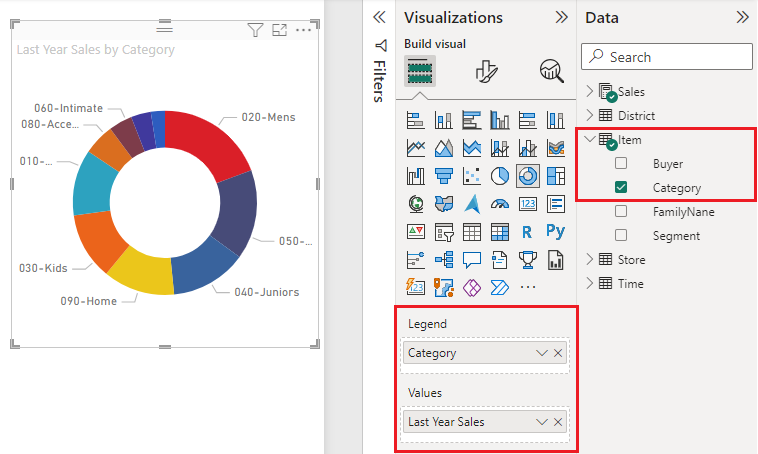Switch to the Format visual tab
758x454 pixels.
[x=486, y=71]
